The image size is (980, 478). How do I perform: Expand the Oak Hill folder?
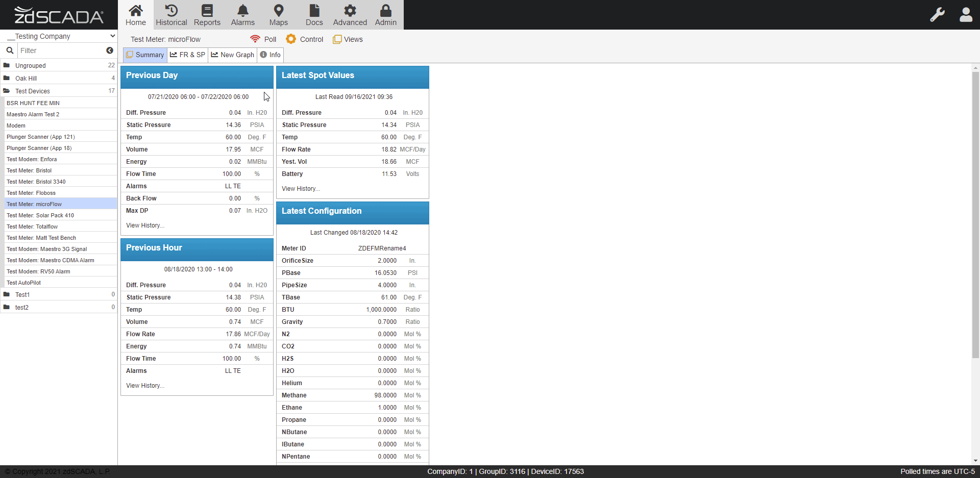(59, 78)
